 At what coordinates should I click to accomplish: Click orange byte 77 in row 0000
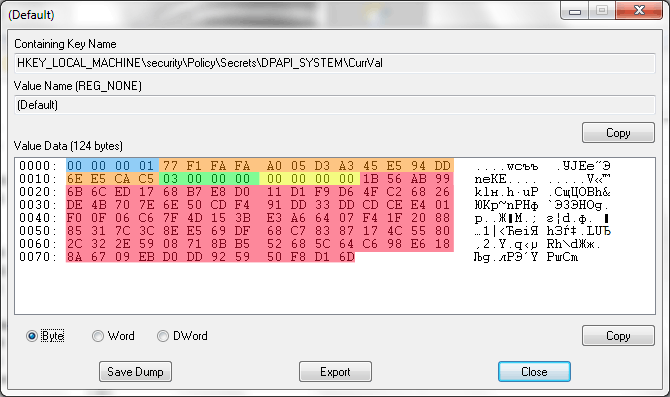click(170, 166)
